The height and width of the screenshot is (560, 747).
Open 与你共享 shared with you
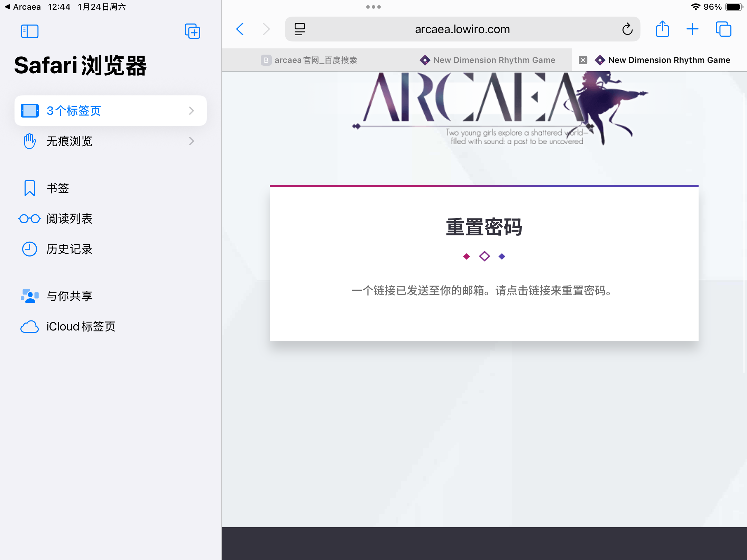point(111,296)
